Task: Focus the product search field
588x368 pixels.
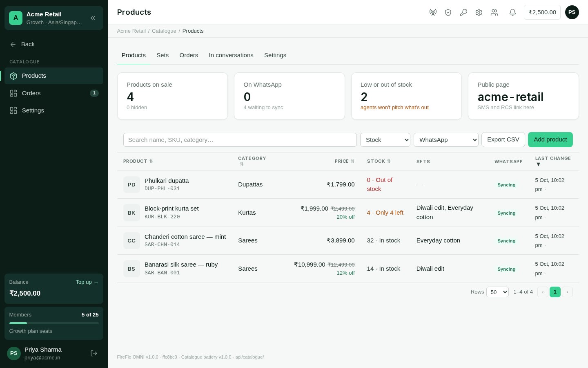Action: click(x=240, y=140)
